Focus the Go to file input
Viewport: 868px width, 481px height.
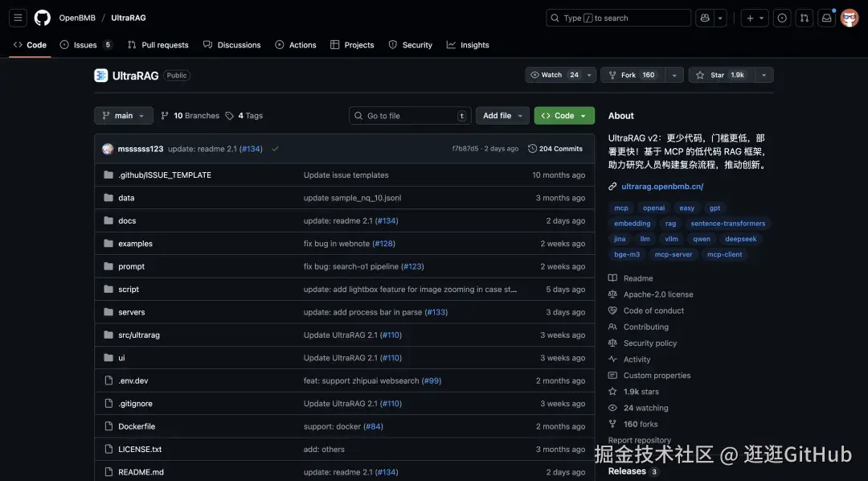coord(410,116)
